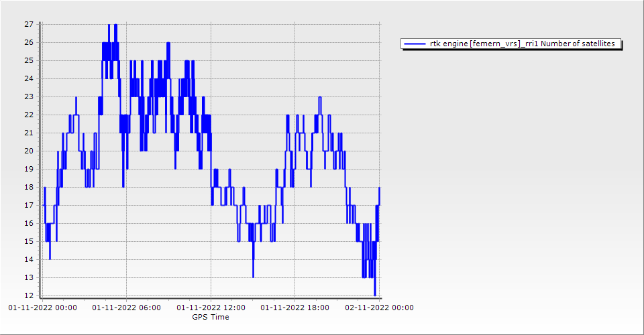Click the blue line sample in the legend
The image size is (644, 335).
point(415,44)
